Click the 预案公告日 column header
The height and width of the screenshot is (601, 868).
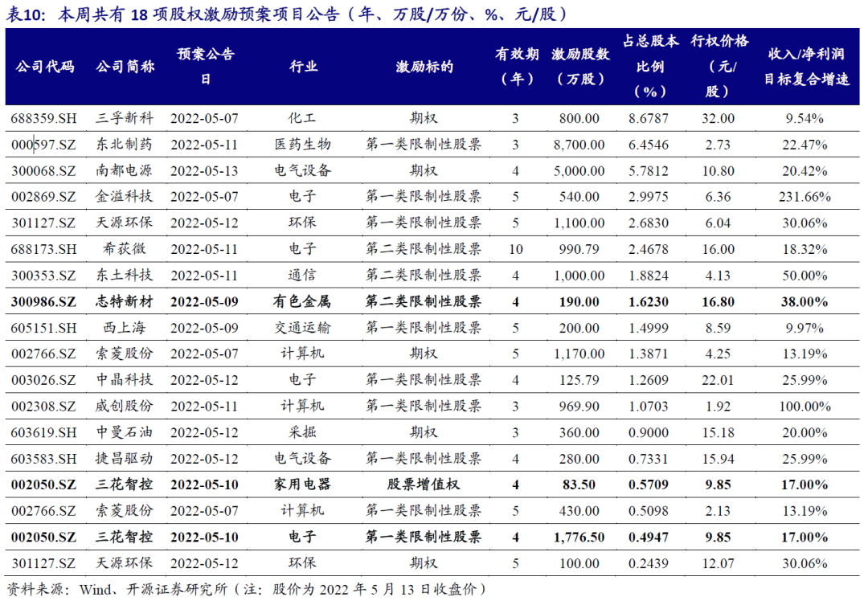point(206,67)
